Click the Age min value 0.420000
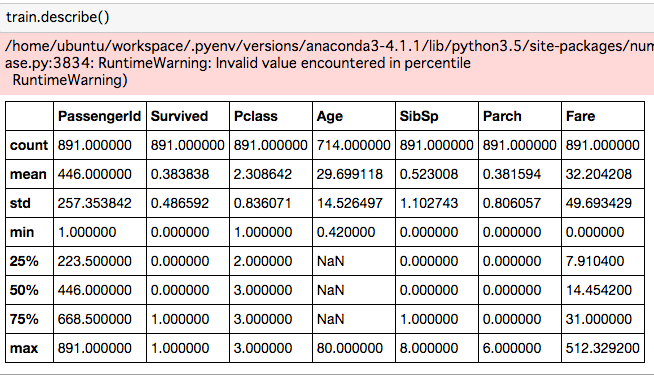 [x=346, y=232]
